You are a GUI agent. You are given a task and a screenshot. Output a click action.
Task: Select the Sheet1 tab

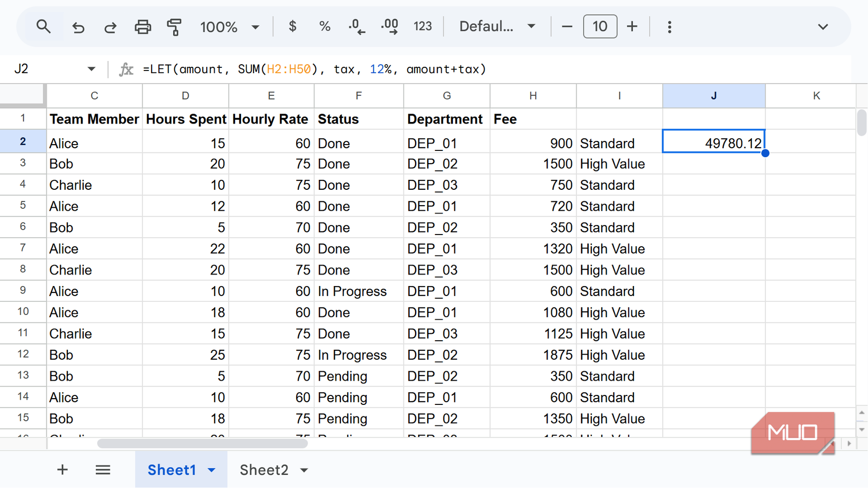[x=172, y=470]
